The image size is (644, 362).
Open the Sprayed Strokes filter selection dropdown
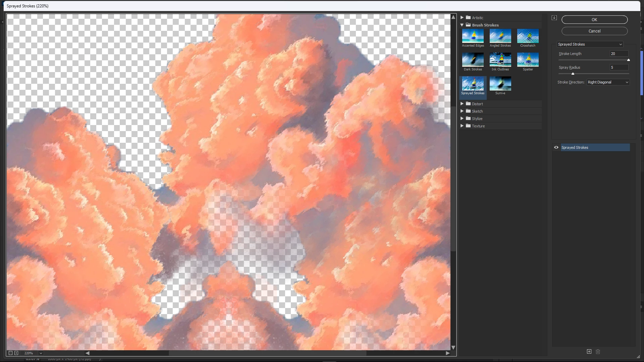coord(590,44)
